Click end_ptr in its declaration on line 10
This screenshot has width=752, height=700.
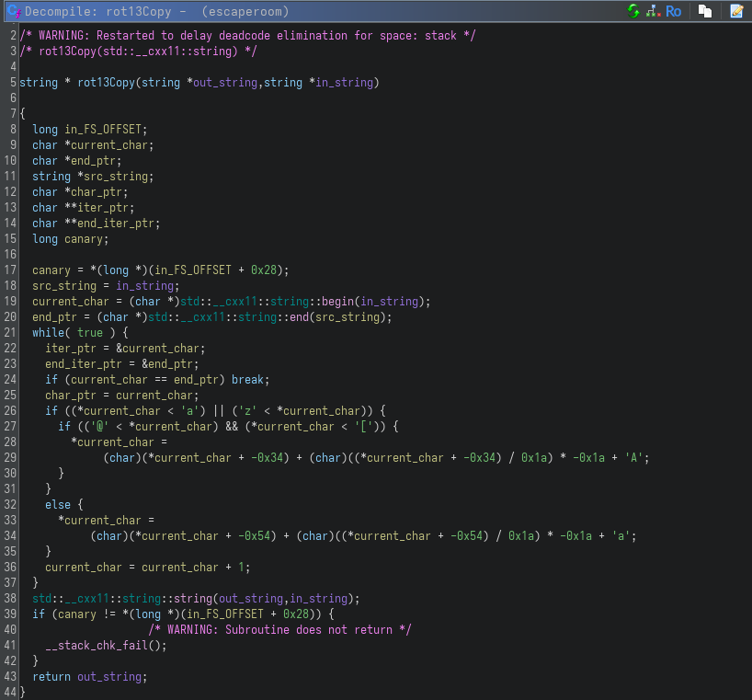93,161
